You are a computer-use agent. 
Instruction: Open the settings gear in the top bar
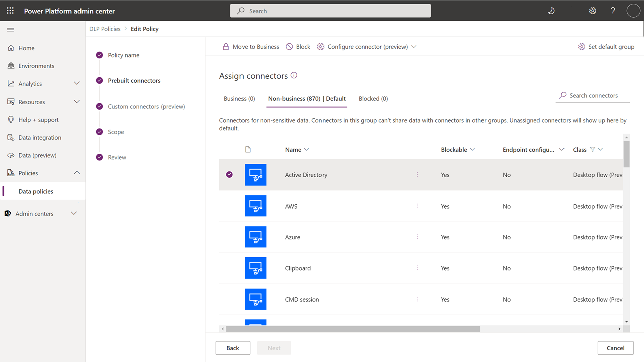pyautogui.click(x=592, y=10)
